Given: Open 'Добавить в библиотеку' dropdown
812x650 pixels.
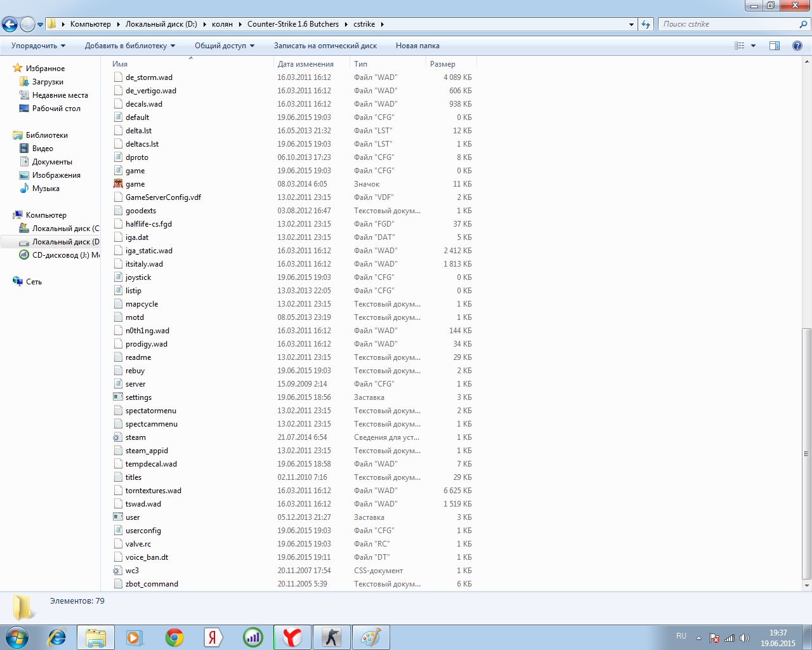Looking at the screenshot, I should [x=130, y=46].
